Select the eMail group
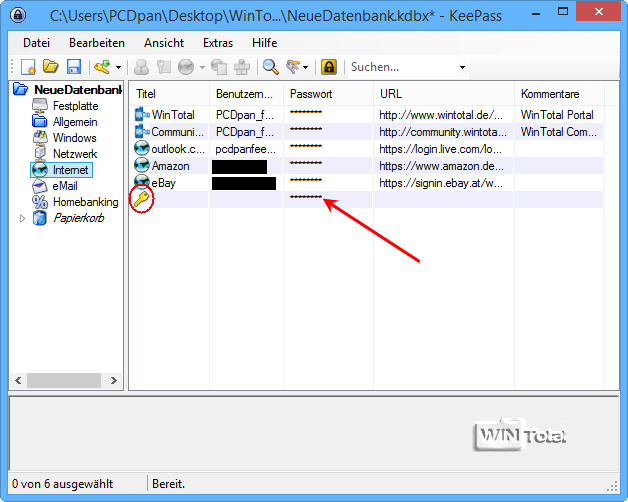The height and width of the screenshot is (502, 628). [65, 186]
